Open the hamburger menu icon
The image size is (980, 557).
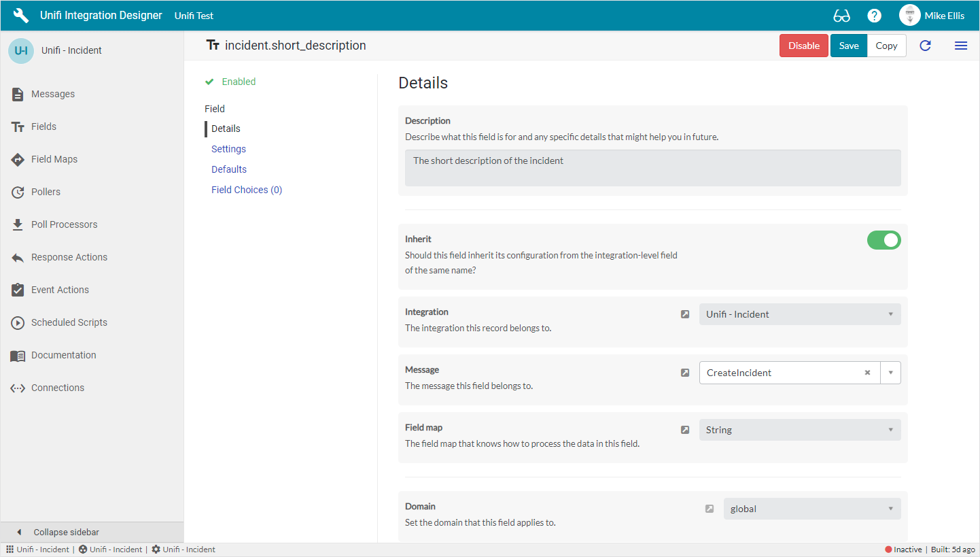point(961,46)
